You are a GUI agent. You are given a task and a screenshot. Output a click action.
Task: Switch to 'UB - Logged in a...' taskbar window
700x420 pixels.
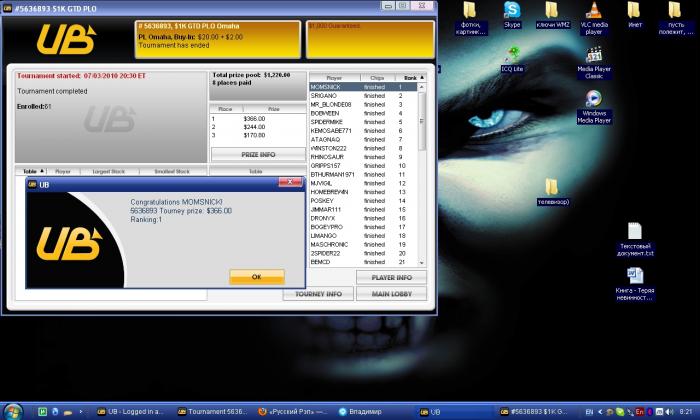click(131, 412)
